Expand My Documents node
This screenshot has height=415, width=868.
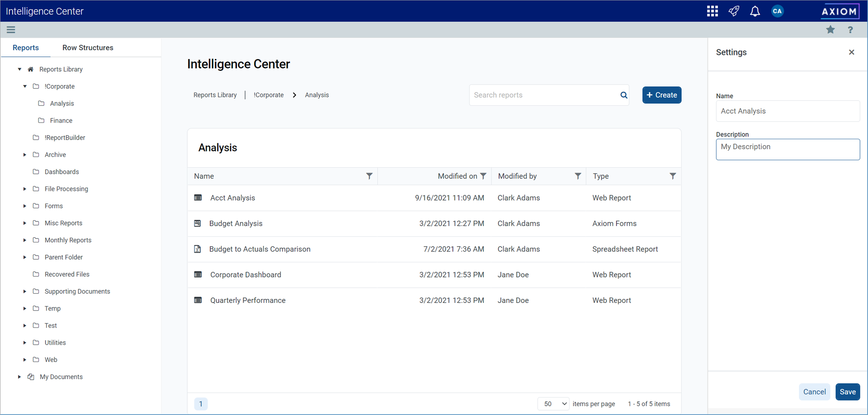point(19,377)
